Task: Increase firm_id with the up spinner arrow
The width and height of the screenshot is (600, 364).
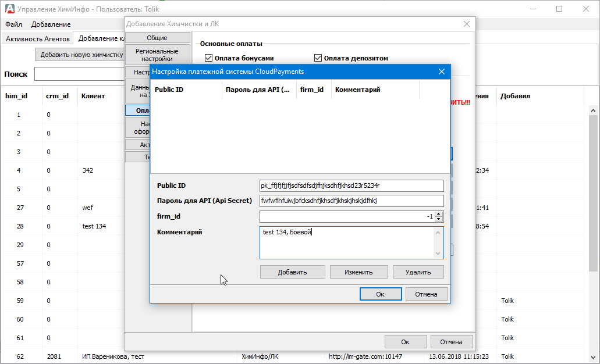Action: click(x=439, y=214)
